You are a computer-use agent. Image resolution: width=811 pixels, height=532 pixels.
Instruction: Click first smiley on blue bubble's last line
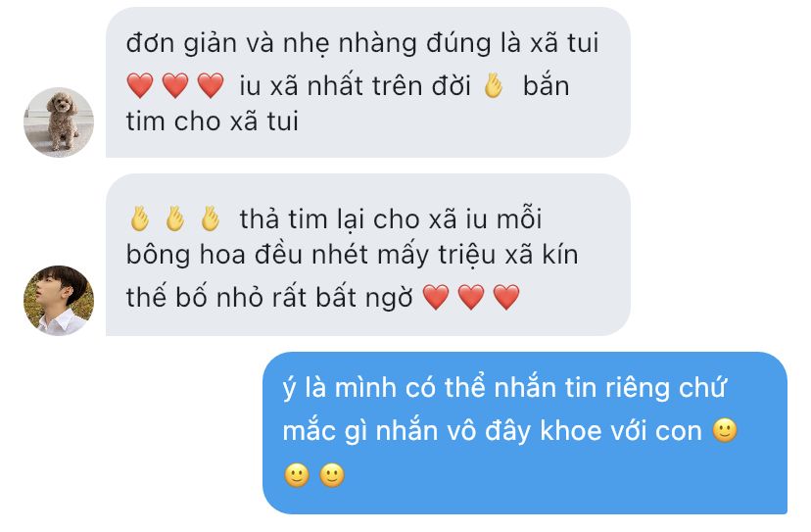297,474
